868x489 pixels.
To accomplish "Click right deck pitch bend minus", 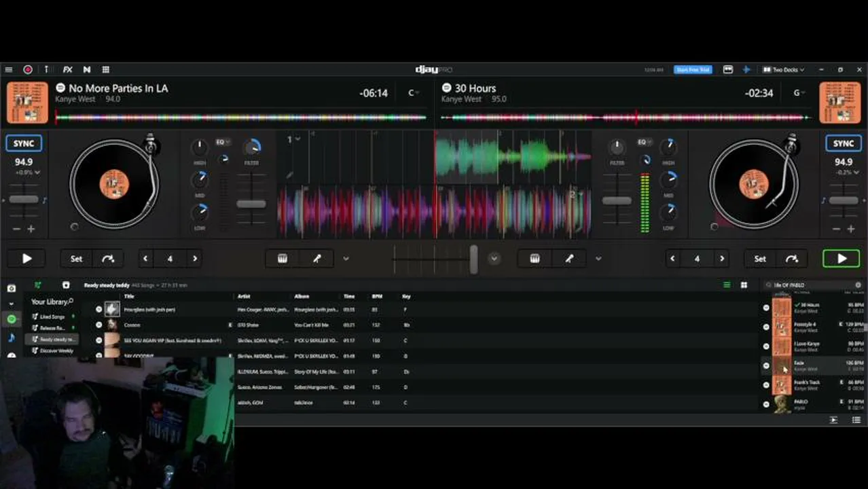I will 837,230.
